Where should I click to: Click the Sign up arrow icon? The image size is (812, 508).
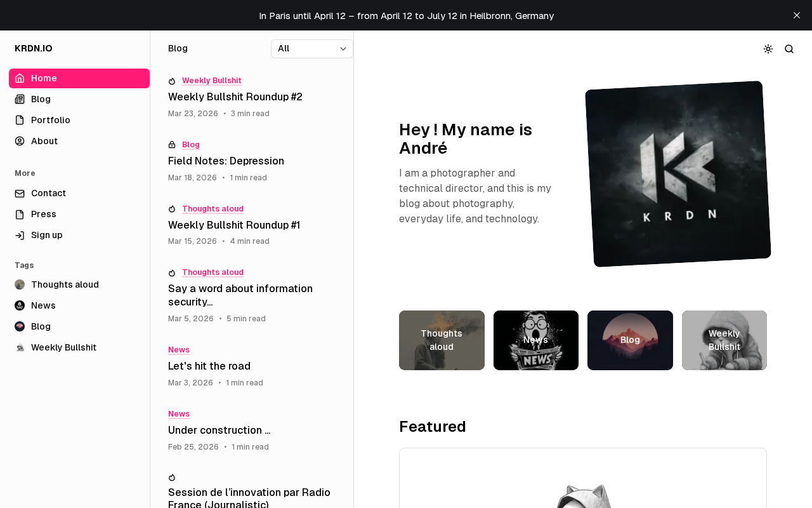pos(20,235)
